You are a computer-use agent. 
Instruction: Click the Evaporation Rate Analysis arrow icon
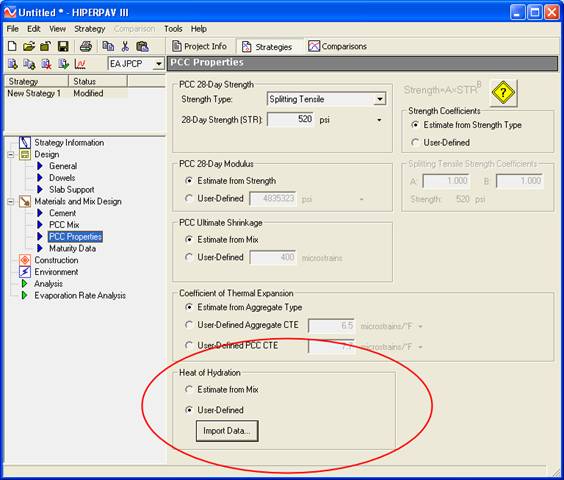24,295
